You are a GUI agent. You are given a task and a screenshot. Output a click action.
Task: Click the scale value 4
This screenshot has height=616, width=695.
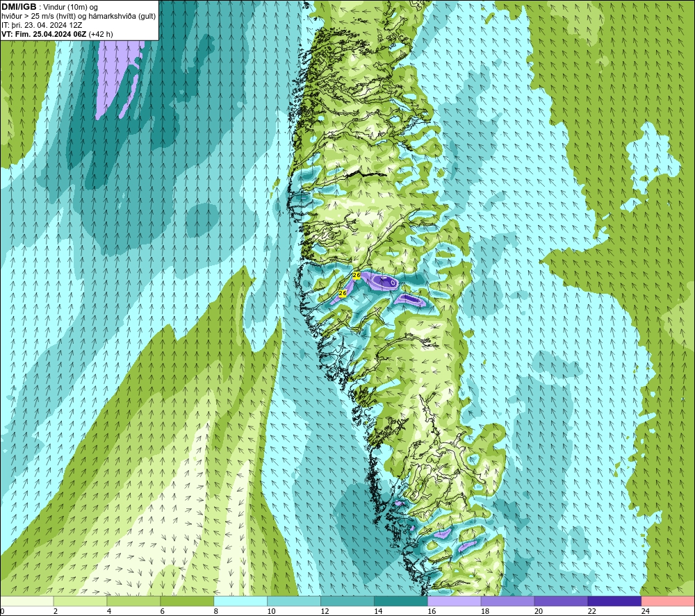[109, 611]
